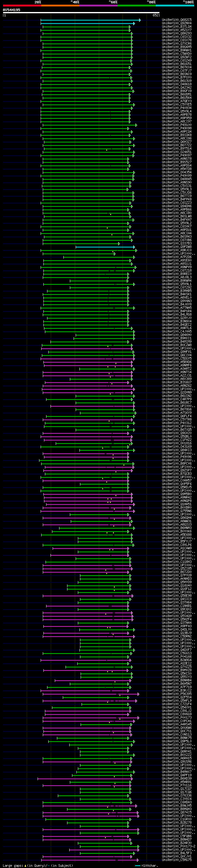Image resolution: width=197 pixels, height=868 pixels.
Task: Open hit UniRef100_C6SX32
Action: [x=177, y=37]
